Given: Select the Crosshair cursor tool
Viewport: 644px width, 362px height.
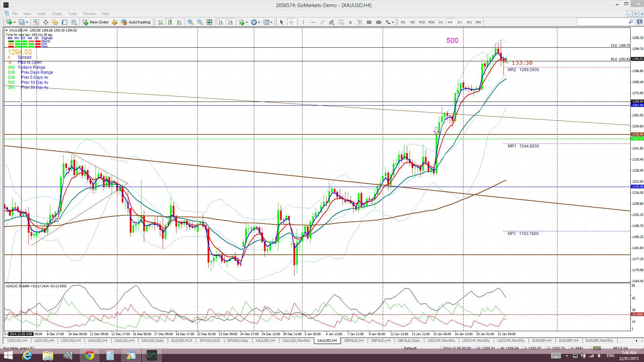Looking at the screenshot, I should pyautogui.click(x=291, y=22).
